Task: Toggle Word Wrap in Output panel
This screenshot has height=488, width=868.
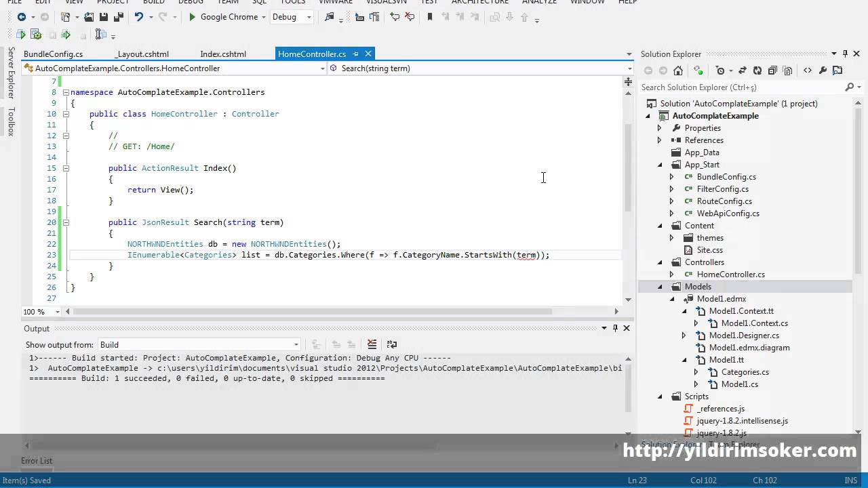Action: (x=391, y=344)
